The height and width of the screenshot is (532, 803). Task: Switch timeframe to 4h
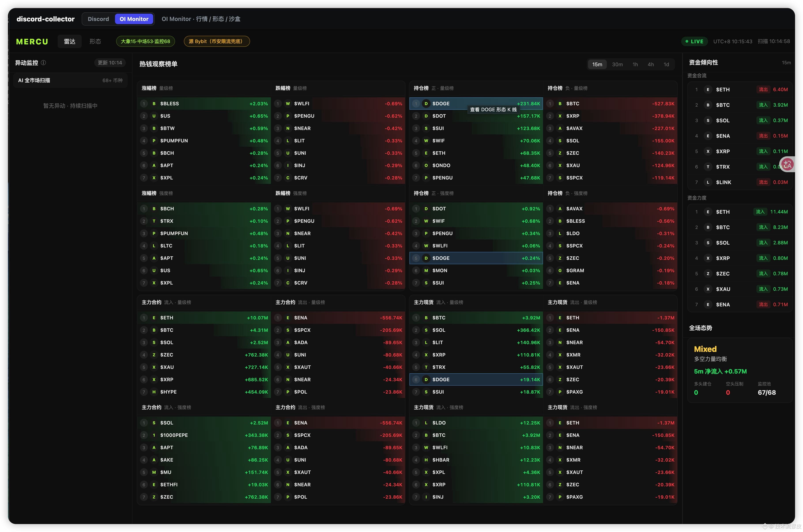click(651, 64)
